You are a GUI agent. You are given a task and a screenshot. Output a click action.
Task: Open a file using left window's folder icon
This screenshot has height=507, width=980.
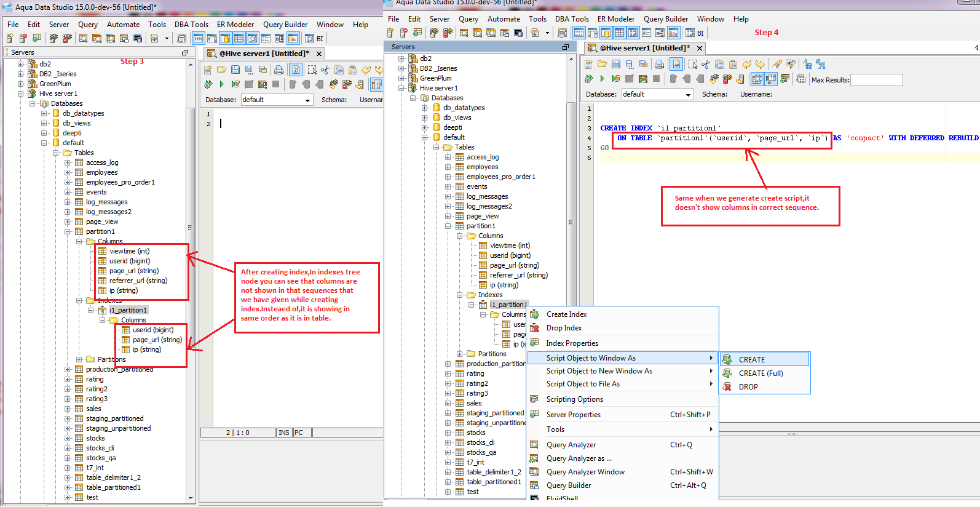tap(221, 70)
